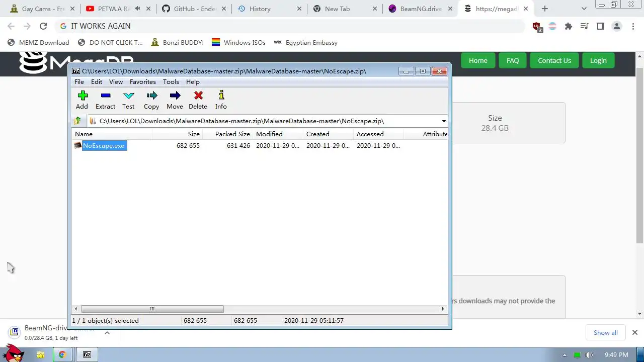Click the volume icon in system tray
The image size is (644, 362).
(589, 355)
